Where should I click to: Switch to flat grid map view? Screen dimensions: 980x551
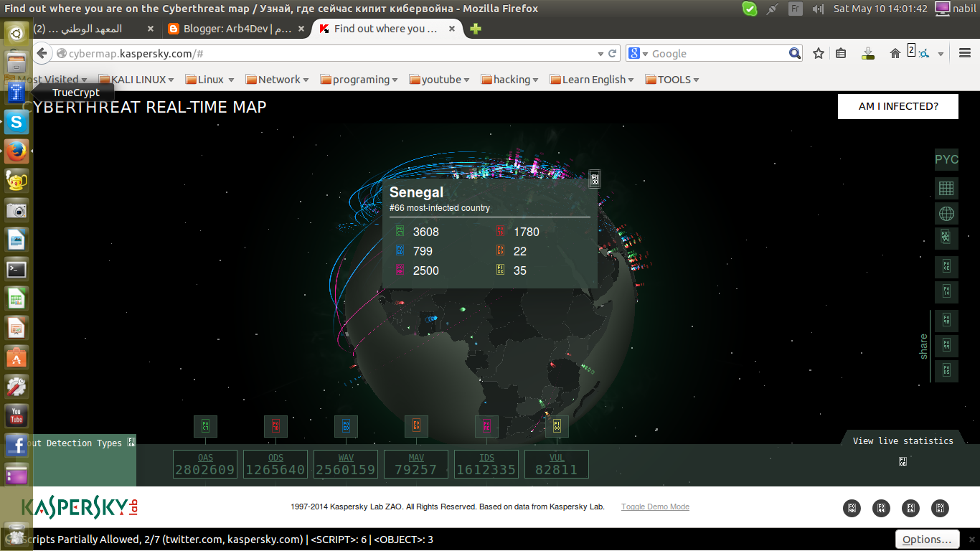tap(946, 188)
